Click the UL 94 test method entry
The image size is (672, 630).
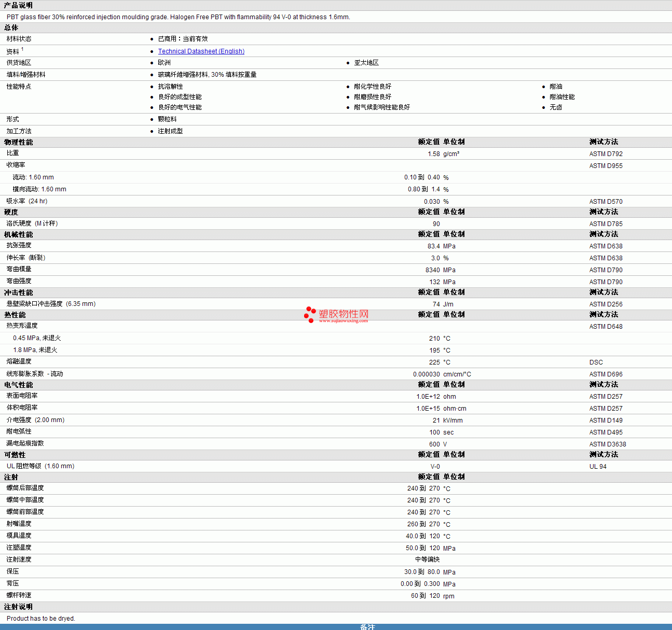pos(597,467)
